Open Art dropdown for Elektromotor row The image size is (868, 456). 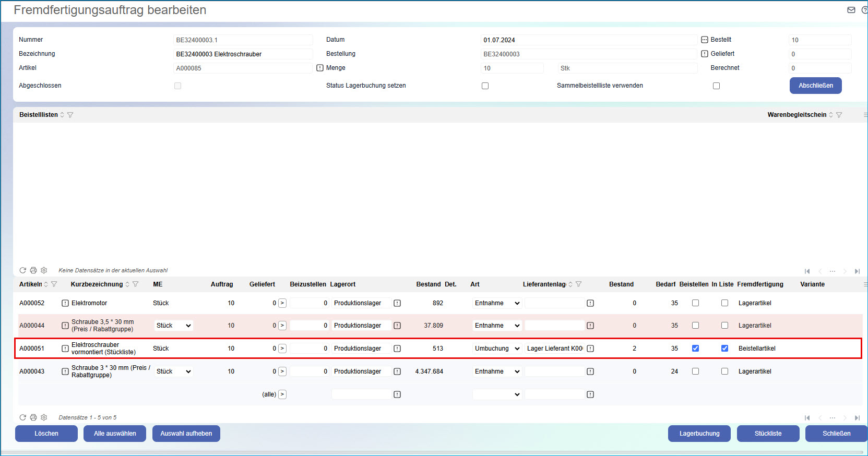(497, 303)
